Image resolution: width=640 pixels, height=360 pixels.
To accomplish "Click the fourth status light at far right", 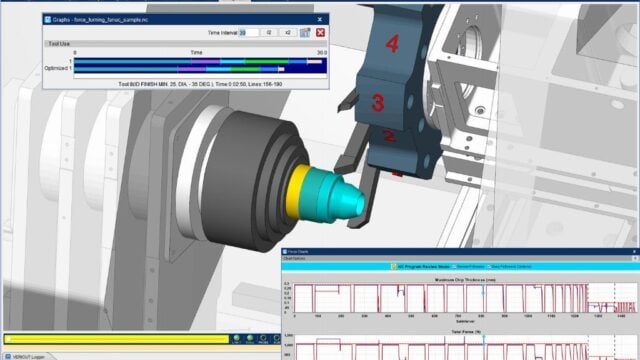I will point(277,339).
